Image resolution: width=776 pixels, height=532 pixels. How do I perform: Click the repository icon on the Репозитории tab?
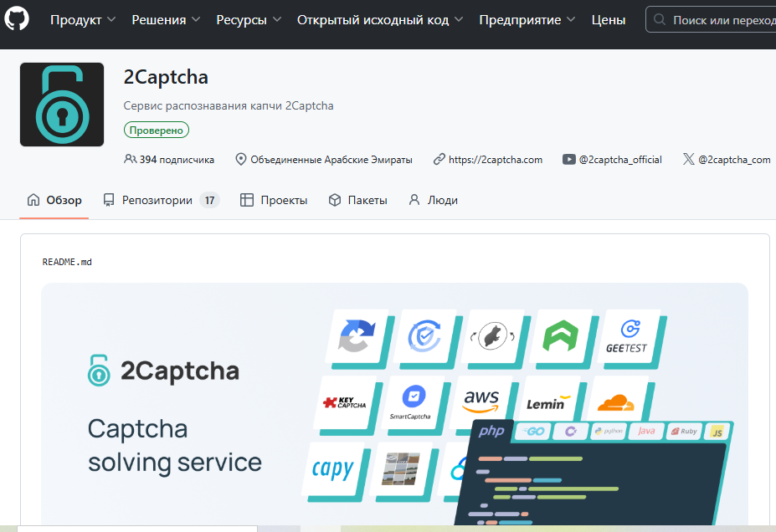tap(108, 200)
